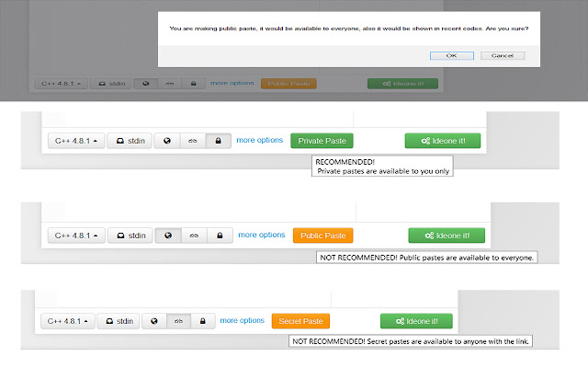Cancel the public paste confirmation dialog
The image size is (588, 368).
(x=502, y=55)
